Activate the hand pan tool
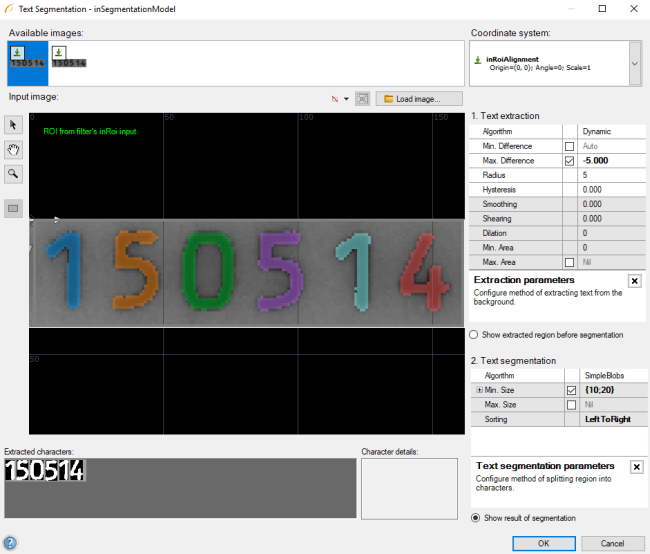This screenshot has width=650, height=554. pos(14,149)
